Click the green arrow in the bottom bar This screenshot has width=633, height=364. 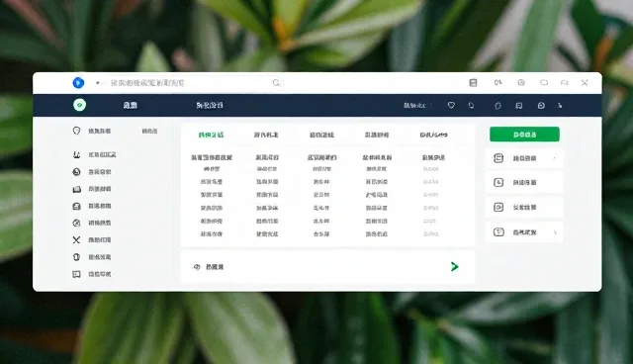(x=455, y=266)
